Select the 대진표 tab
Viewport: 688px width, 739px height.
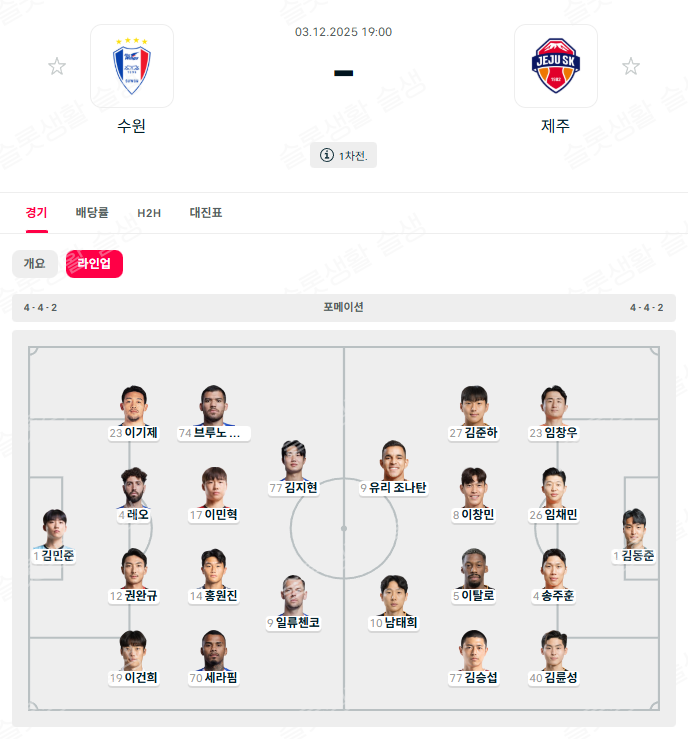tap(206, 213)
